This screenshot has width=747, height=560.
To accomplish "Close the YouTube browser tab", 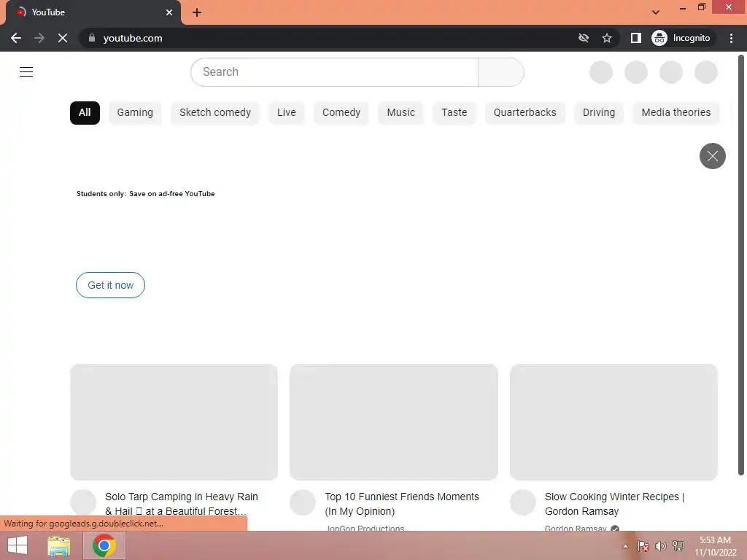I will point(169,12).
